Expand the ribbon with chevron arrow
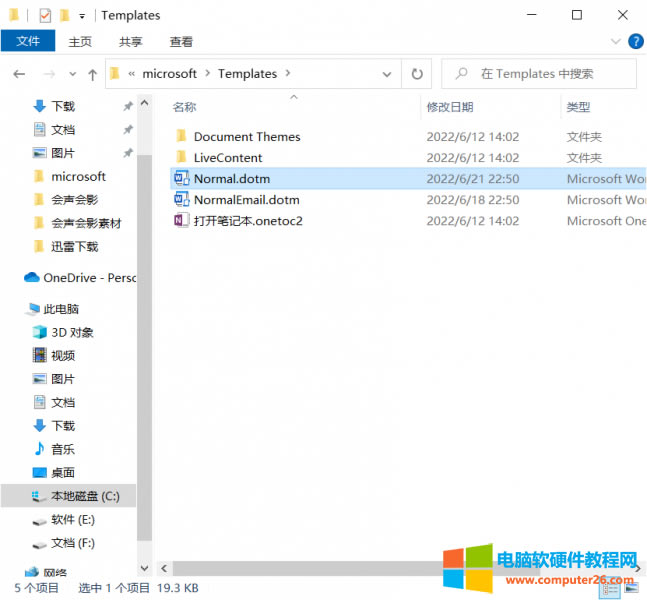 (x=616, y=41)
